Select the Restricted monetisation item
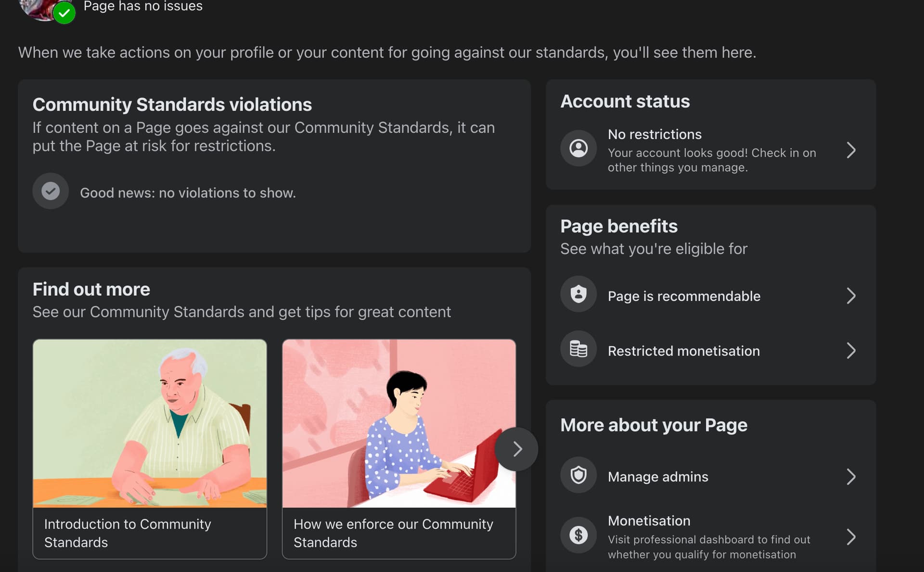924x572 pixels. click(x=683, y=351)
